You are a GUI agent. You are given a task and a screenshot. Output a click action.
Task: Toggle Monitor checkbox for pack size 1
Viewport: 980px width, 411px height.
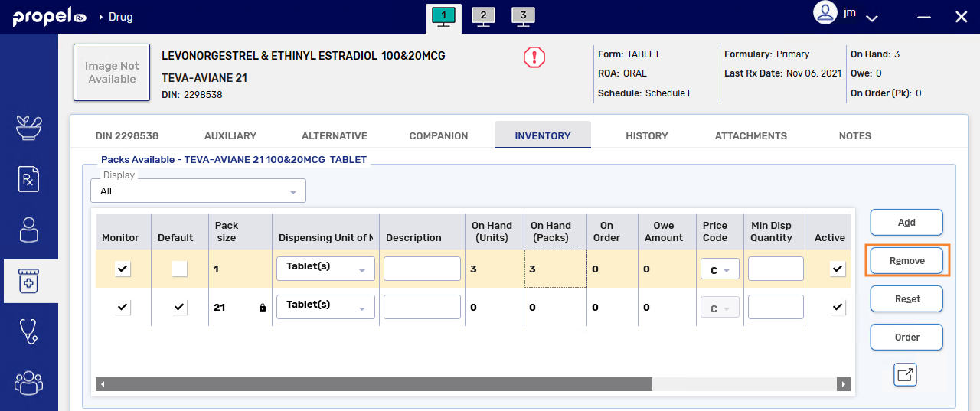point(122,269)
